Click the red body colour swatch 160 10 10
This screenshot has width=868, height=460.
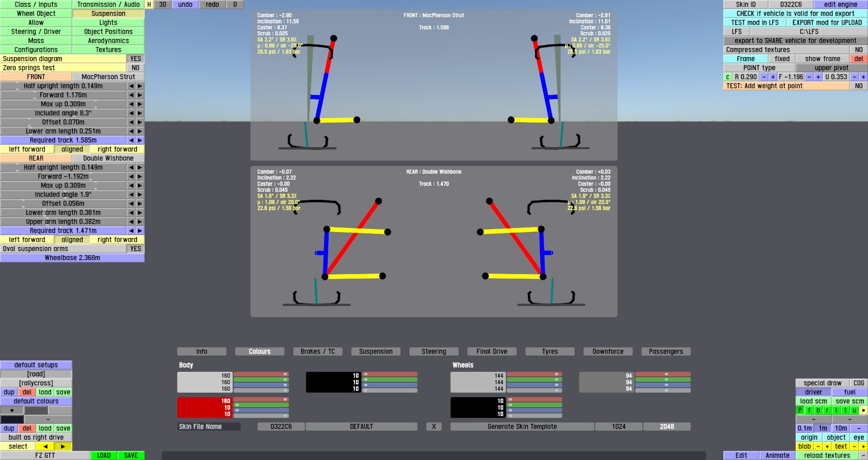point(205,408)
